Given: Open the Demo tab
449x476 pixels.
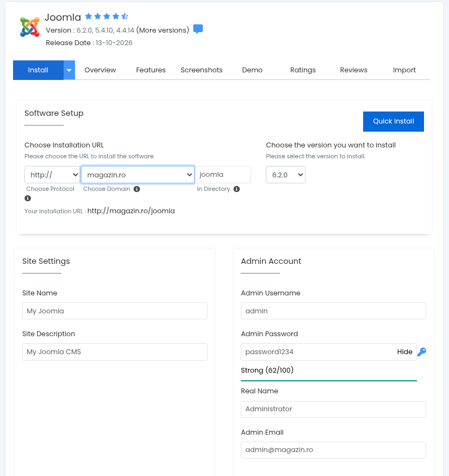Looking at the screenshot, I should 252,70.
